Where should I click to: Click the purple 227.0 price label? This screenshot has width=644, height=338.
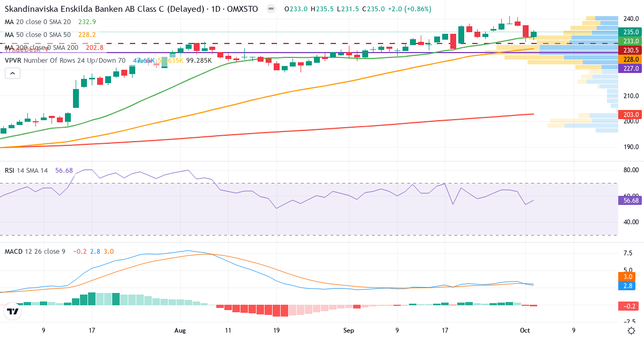tap(631, 69)
